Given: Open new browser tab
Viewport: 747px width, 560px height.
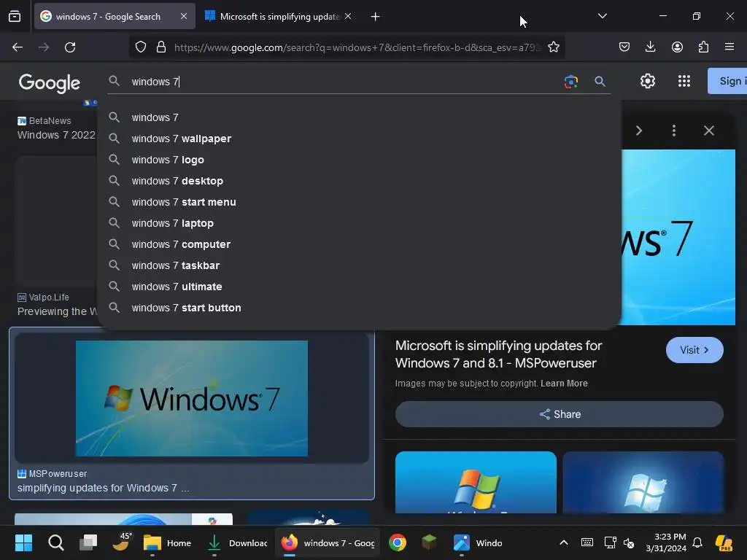Looking at the screenshot, I should [376, 17].
